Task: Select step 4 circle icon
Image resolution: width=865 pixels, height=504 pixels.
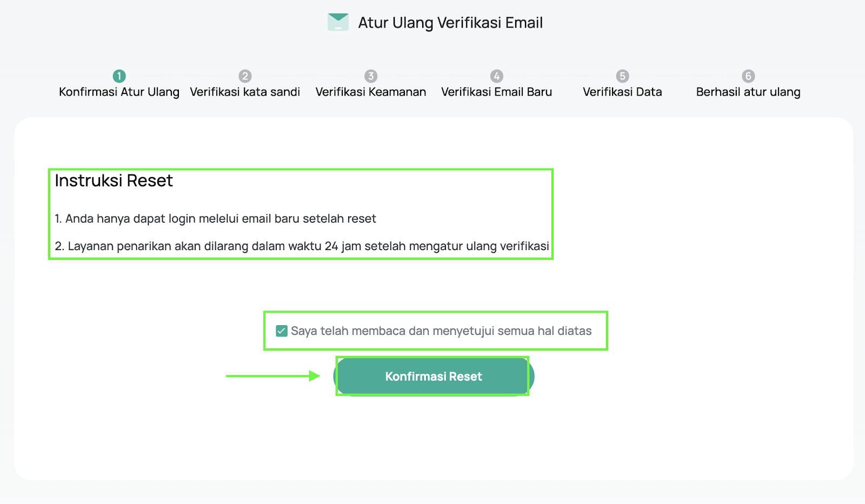Action: tap(497, 76)
